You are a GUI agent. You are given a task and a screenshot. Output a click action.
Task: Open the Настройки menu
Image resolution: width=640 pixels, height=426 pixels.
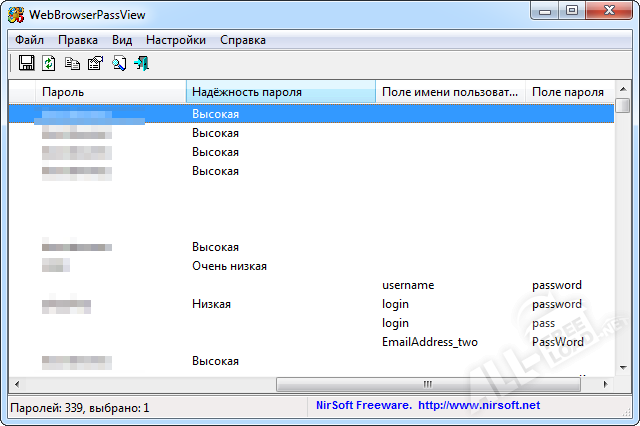[176, 40]
